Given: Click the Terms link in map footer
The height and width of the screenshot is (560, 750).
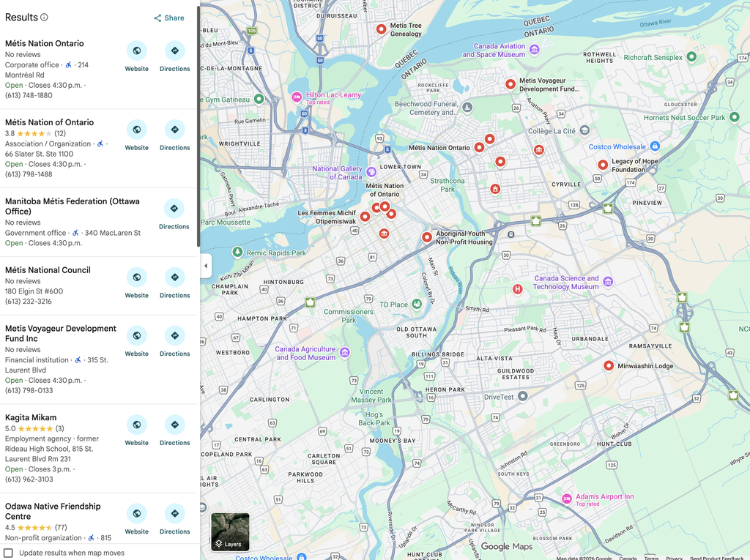Looking at the screenshot, I should (651, 558).
